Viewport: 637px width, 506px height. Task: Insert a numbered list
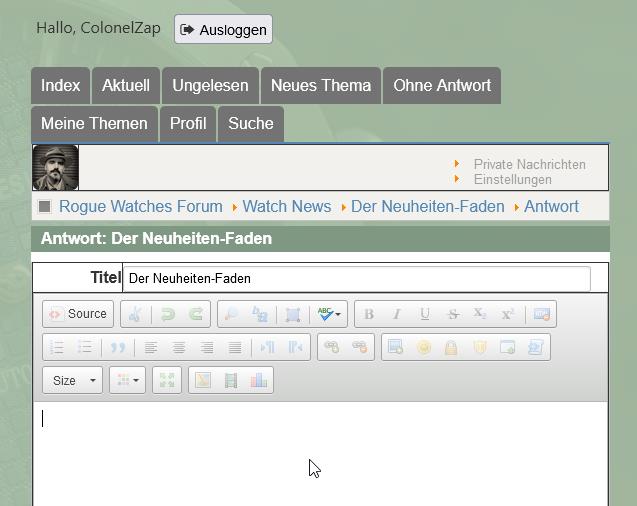click(x=57, y=347)
